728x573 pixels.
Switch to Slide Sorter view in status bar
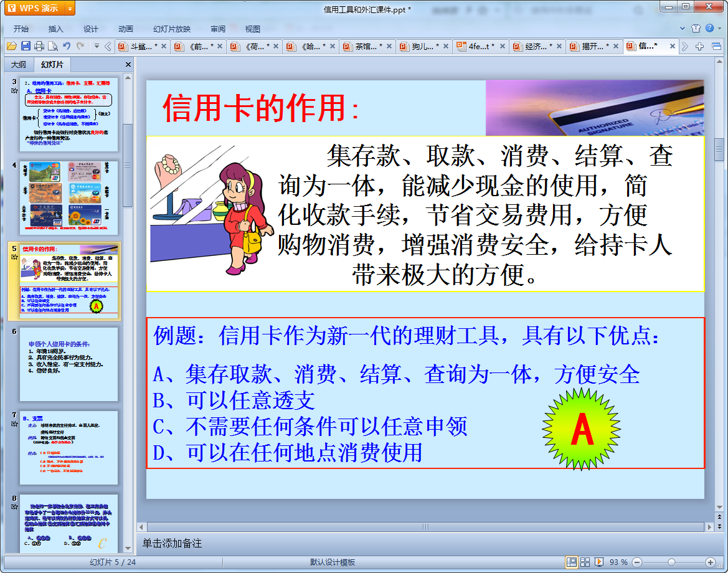coord(585,561)
